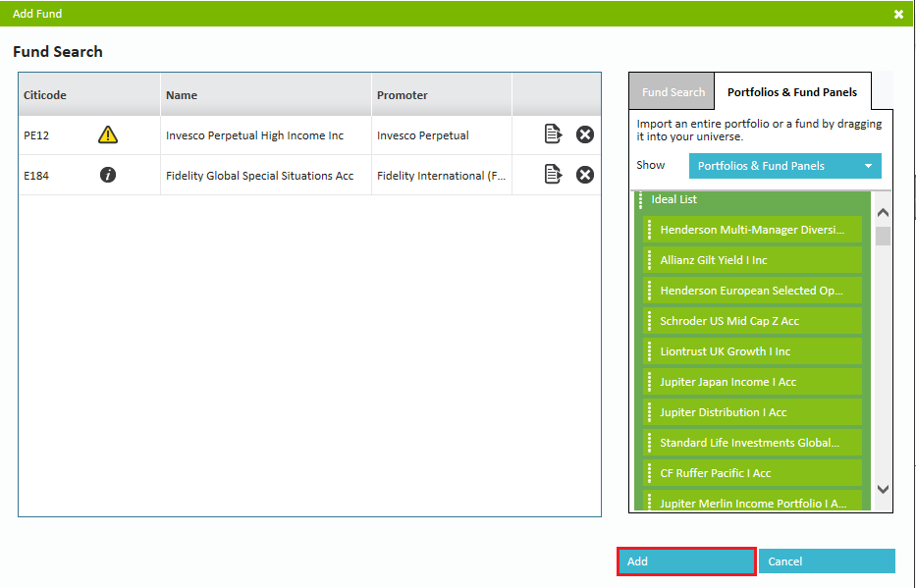Select Henderson European Selected Op... item
This screenshot has height=588, width=916.
click(752, 291)
